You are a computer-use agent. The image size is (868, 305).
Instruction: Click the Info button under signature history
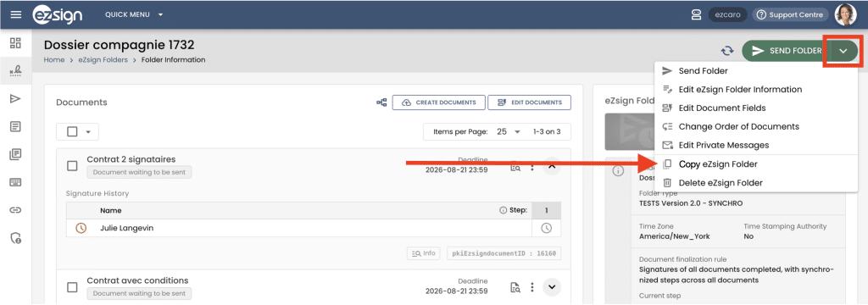(x=424, y=253)
